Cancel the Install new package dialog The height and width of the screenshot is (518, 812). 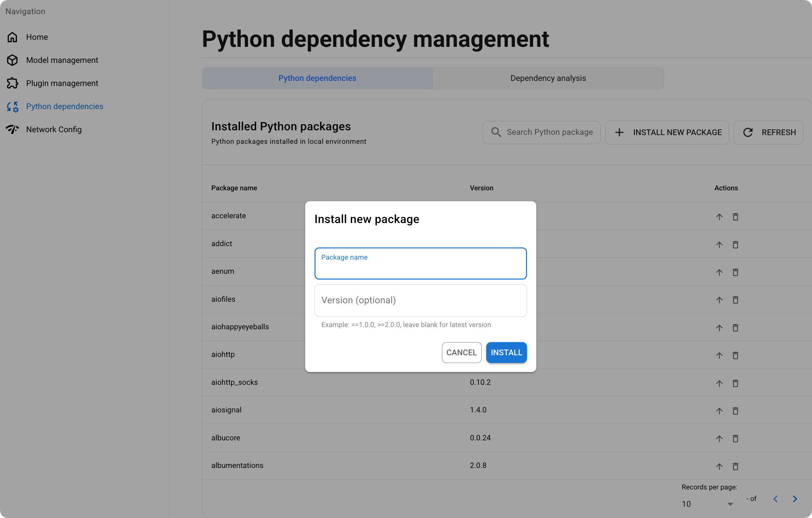462,352
